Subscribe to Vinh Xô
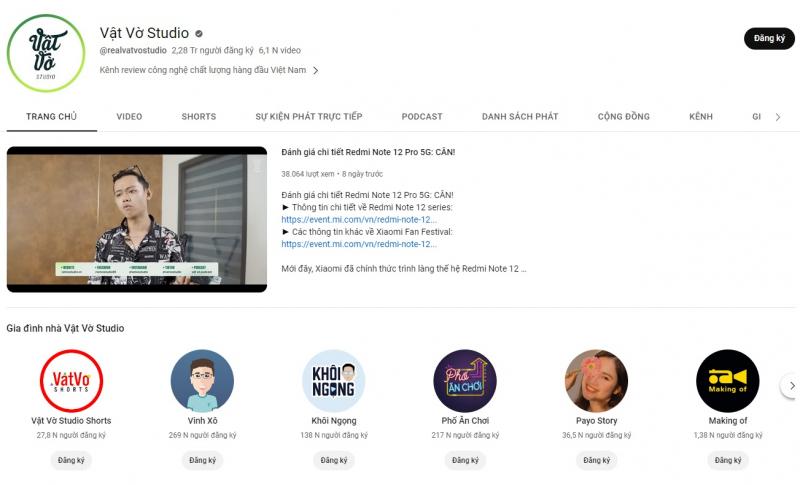Screen dimensions: 800x485 click(203, 460)
